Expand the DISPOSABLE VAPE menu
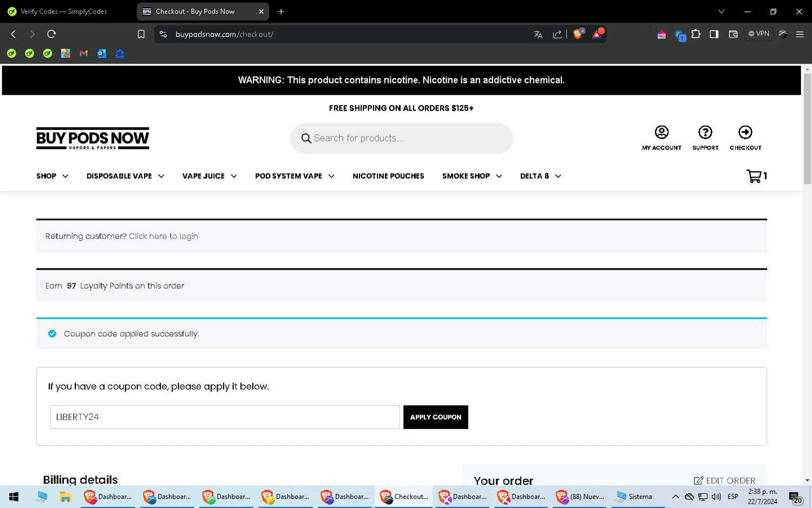Image resolution: width=812 pixels, height=508 pixels. coord(125,176)
